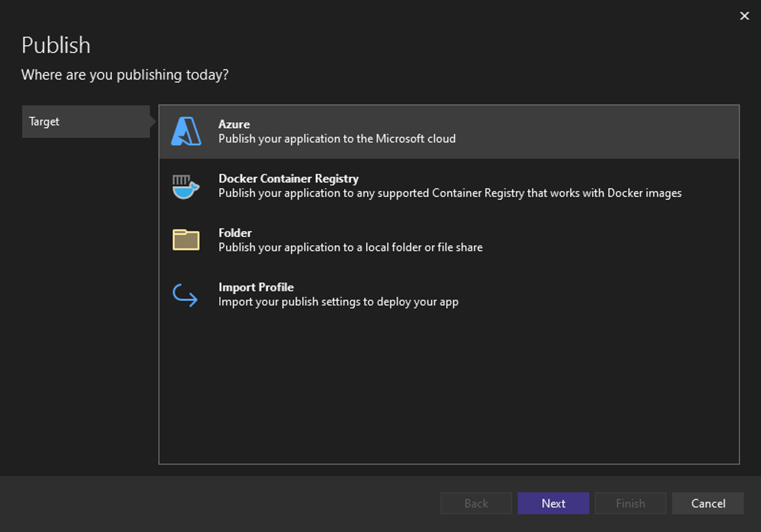Image resolution: width=761 pixels, height=532 pixels.
Task: Click the Docker images description text
Action: 450,193
